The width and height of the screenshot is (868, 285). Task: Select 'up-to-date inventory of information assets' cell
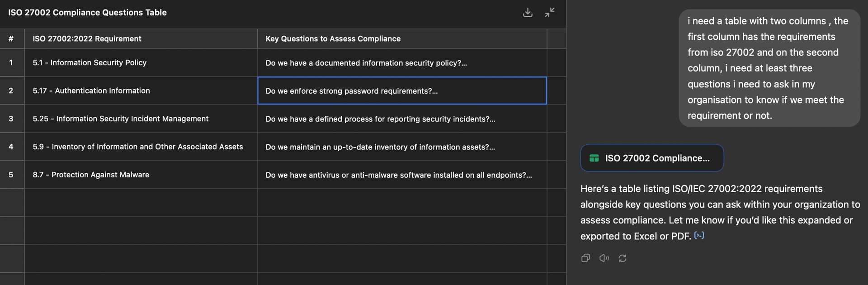pyautogui.click(x=402, y=147)
